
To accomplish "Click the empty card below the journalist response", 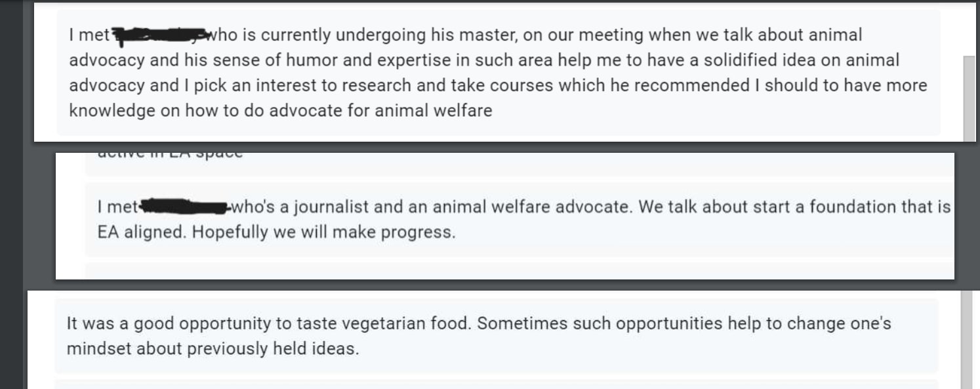I will 518,270.
